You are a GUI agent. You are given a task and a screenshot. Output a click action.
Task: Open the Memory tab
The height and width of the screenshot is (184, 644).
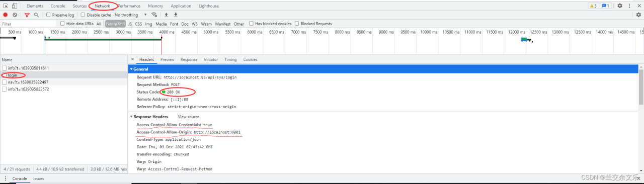point(155,6)
